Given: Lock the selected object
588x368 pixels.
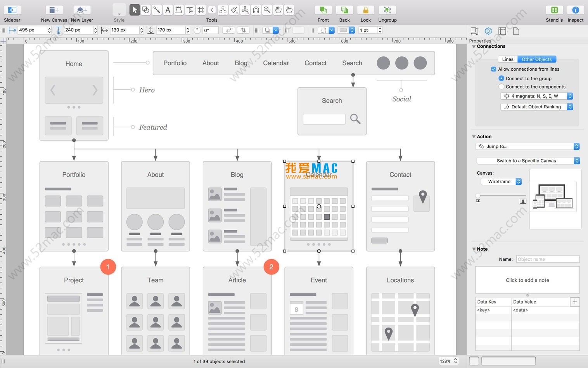Looking at the screenshot, I should [x=366, y=10].
